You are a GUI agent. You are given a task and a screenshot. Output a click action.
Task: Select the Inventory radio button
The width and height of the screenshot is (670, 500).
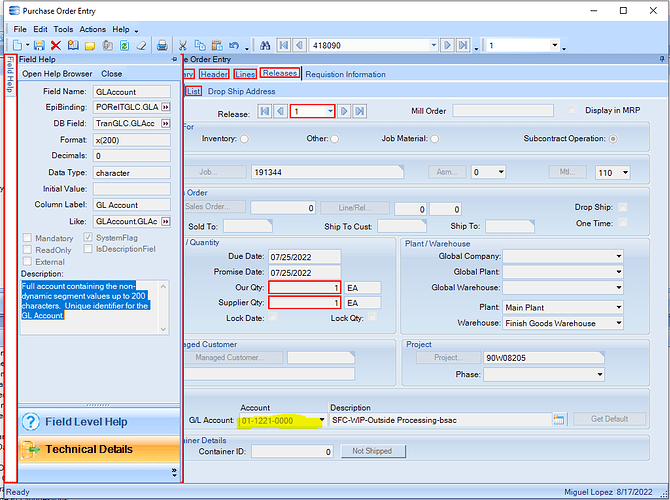click(244, 139)
